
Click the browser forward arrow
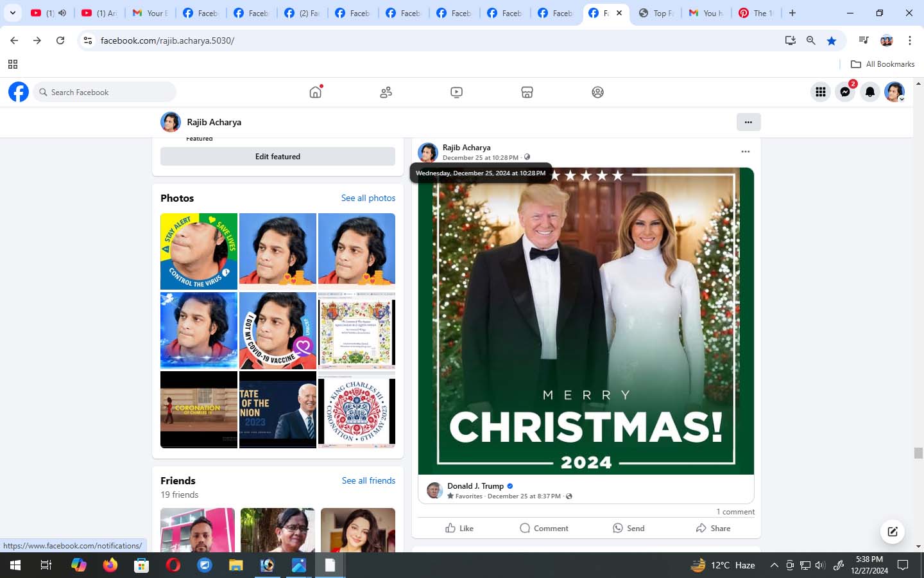point(37,40)
